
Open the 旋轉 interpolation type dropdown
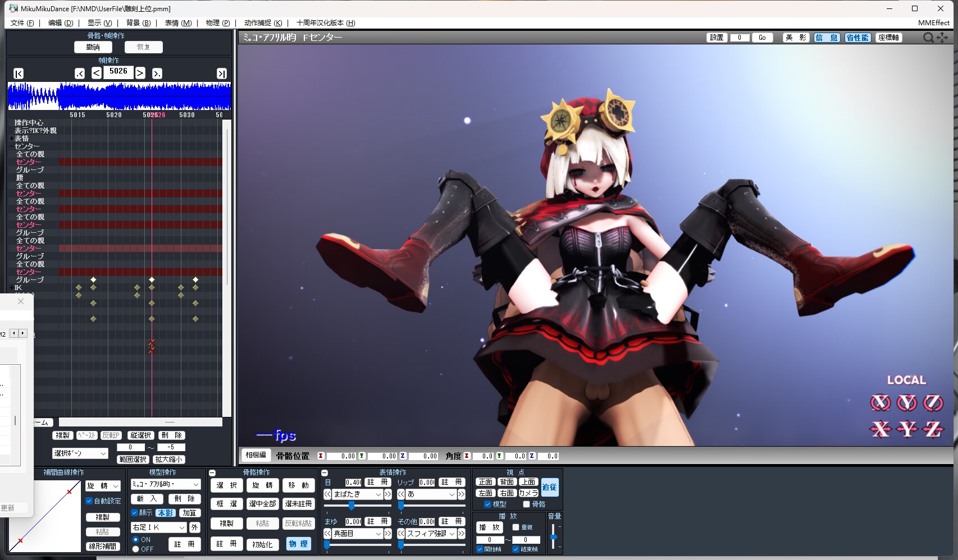tap(103, 486)
